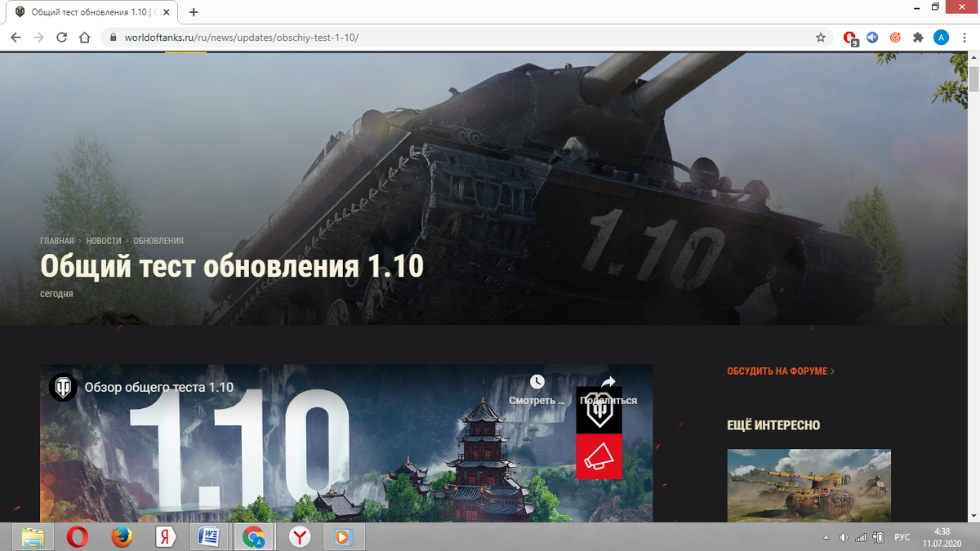
Task: Restore down the Chrome window
Action: 935,7
